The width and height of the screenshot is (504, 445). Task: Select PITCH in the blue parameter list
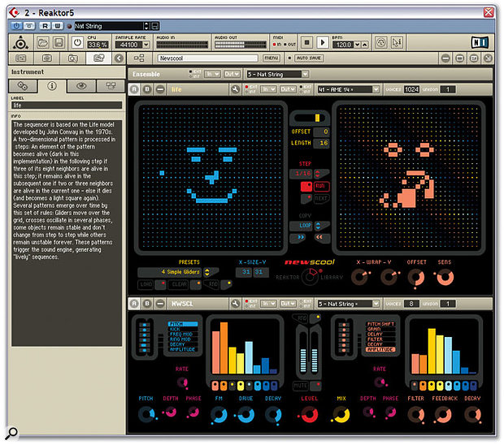point(183,324)
